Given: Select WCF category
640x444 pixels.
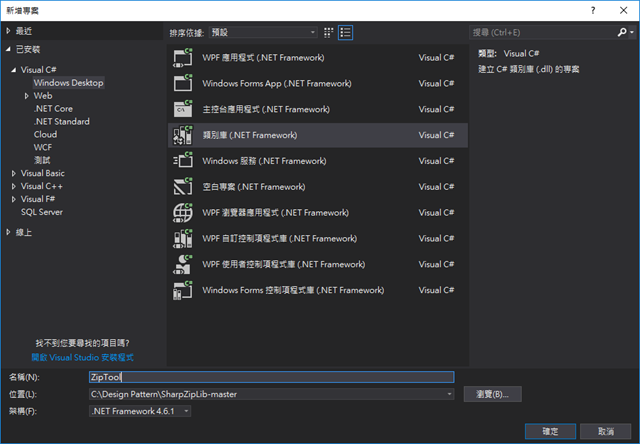Looking at the screenshot, I should coord(43,147).
